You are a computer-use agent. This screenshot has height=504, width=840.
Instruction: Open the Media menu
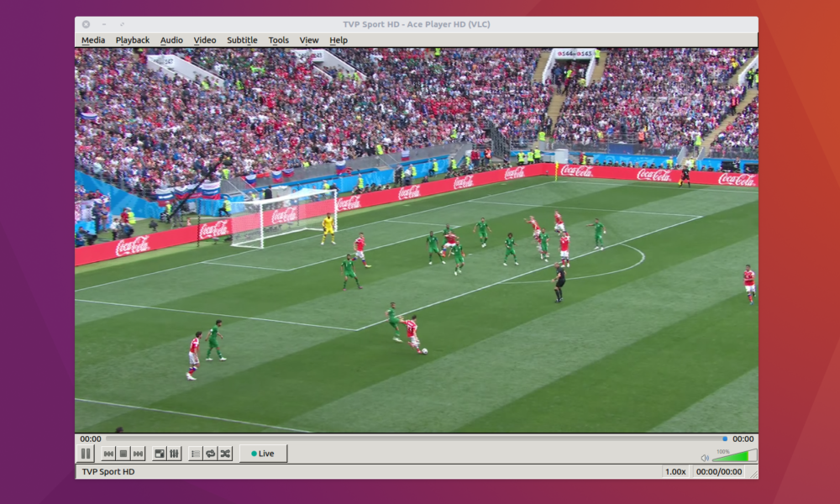[x=93, y=40]
